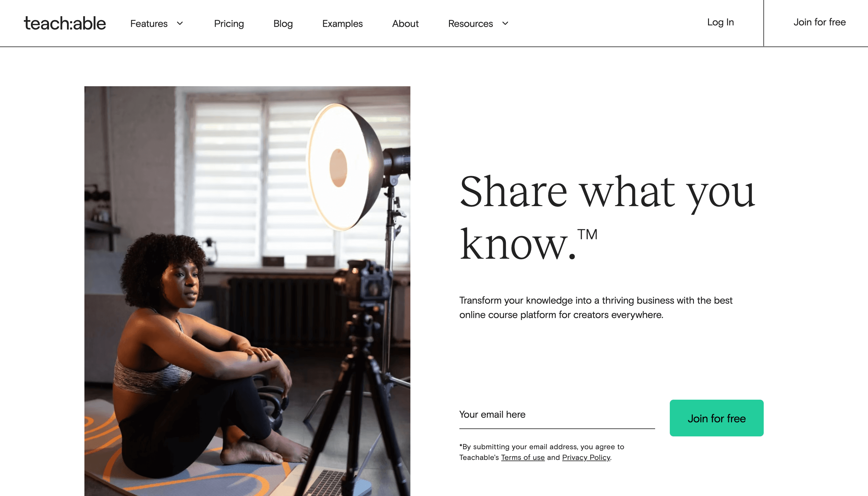Click the teach:able logo
The width and height of the screenshot is (868, 496).
[65, 23]
